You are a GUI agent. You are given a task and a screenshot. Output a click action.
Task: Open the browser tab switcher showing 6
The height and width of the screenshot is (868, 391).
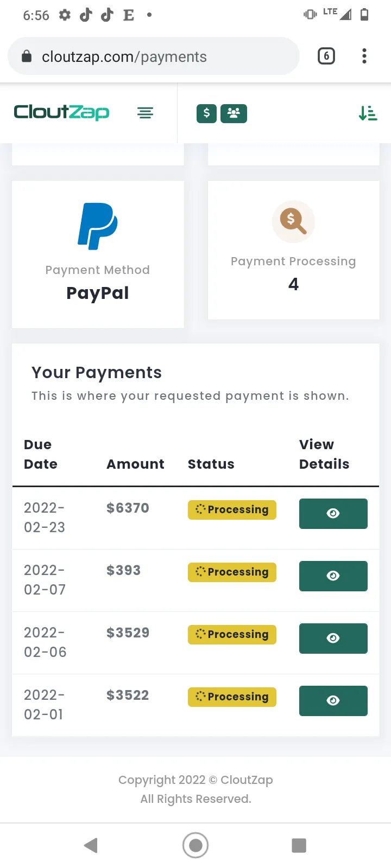point(326,56)
